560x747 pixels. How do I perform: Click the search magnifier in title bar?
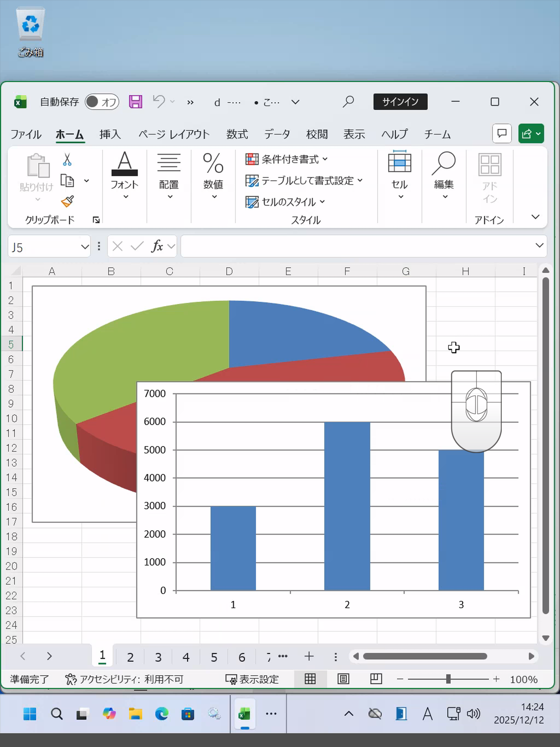click(348, 102)
